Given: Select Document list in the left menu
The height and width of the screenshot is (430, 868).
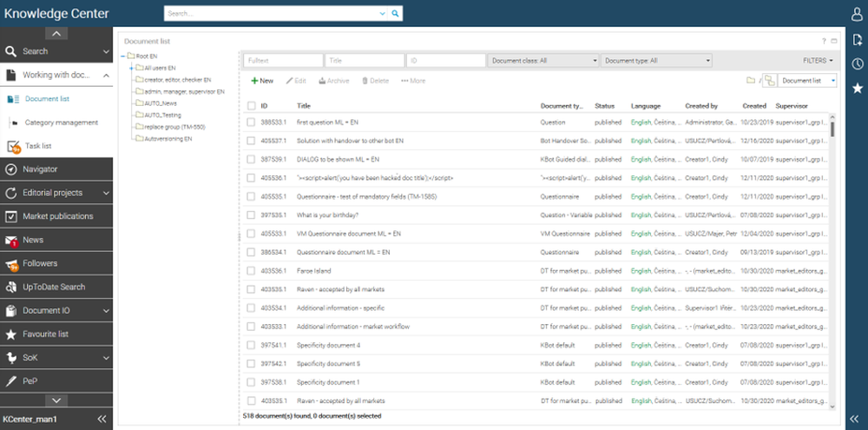Looking at the screenshot, I should pyautogui.click(x=47, y=99).
